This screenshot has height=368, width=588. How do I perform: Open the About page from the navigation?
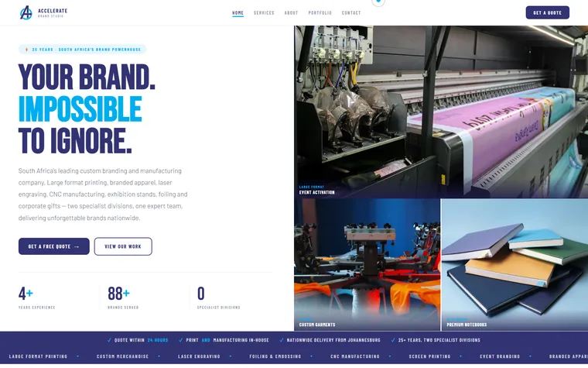tap(292, 12)
